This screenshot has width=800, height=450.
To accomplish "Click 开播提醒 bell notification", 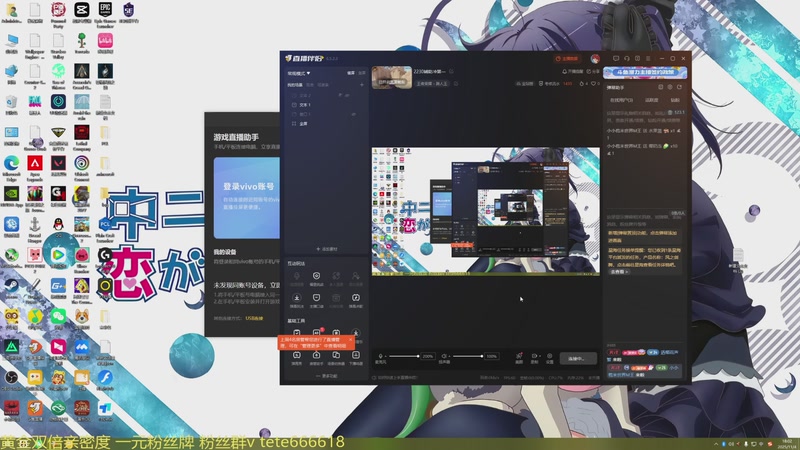I will tap(572, 71).
